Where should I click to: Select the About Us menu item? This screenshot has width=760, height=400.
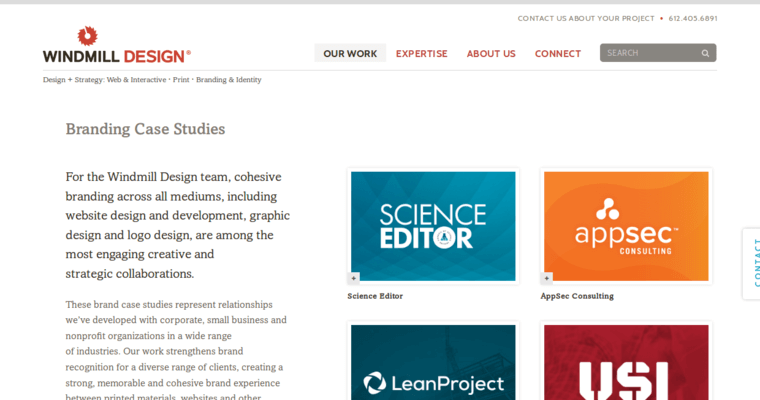click(x=491, y=54)
